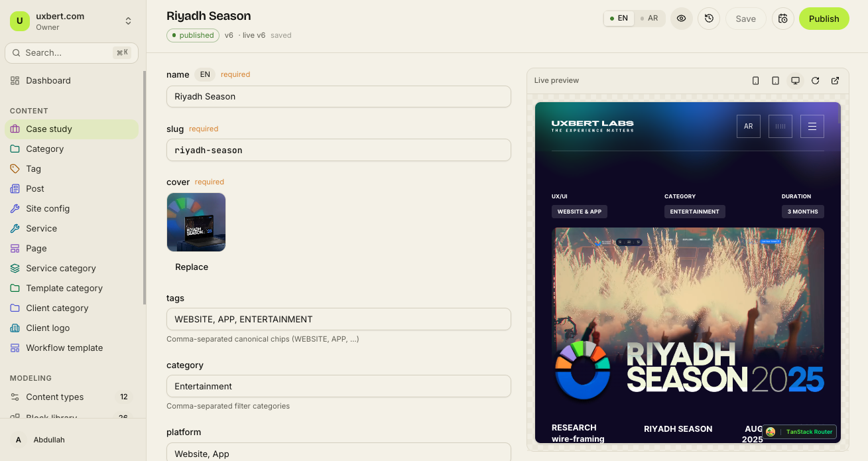This screenshot has width=868, height=461.
Task: Click the Template category folder icon
Action: pos(15,288)
